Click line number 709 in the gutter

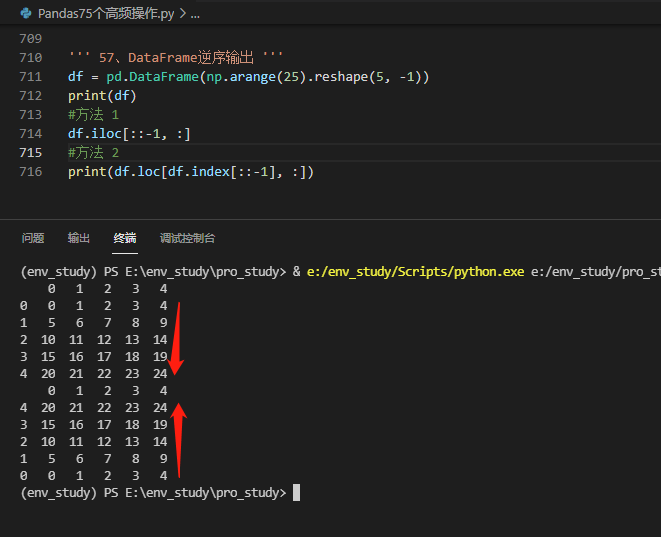(x=31, y=38)
